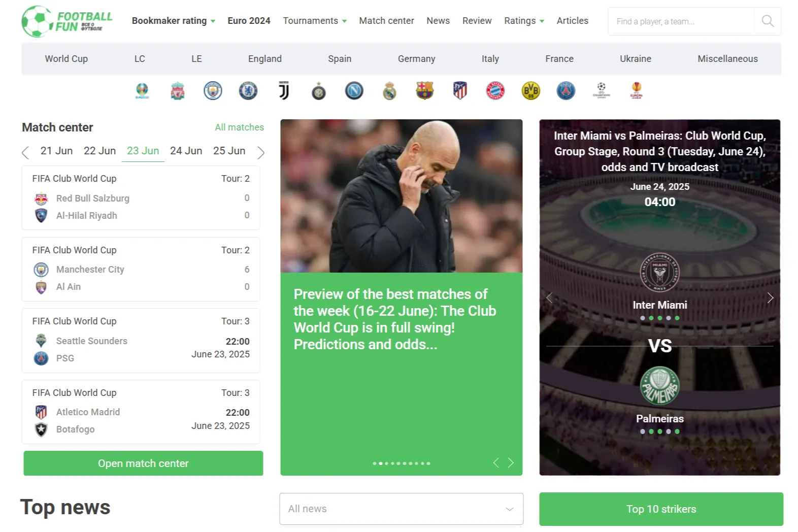Open the Juventus logo icon
Viewport: 798px width, 532px height.
tap(284, 91)
